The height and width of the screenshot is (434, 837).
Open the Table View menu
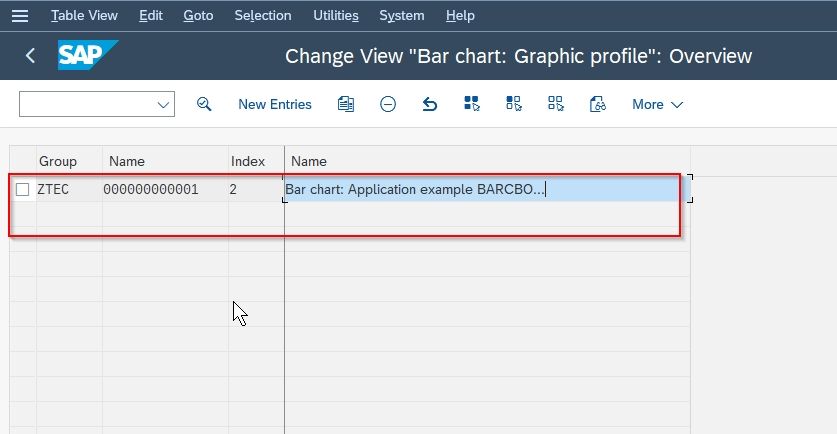tap(84, 15)
